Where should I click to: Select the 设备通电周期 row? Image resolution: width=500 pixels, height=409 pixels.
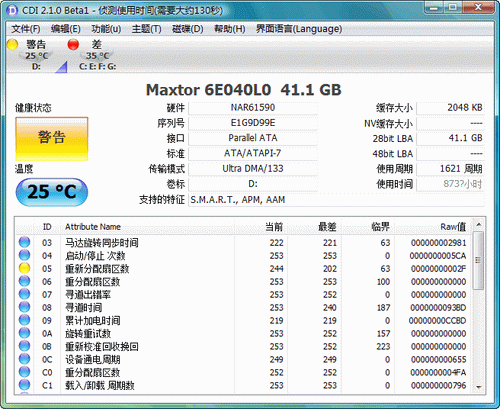[x=243, y=360]
